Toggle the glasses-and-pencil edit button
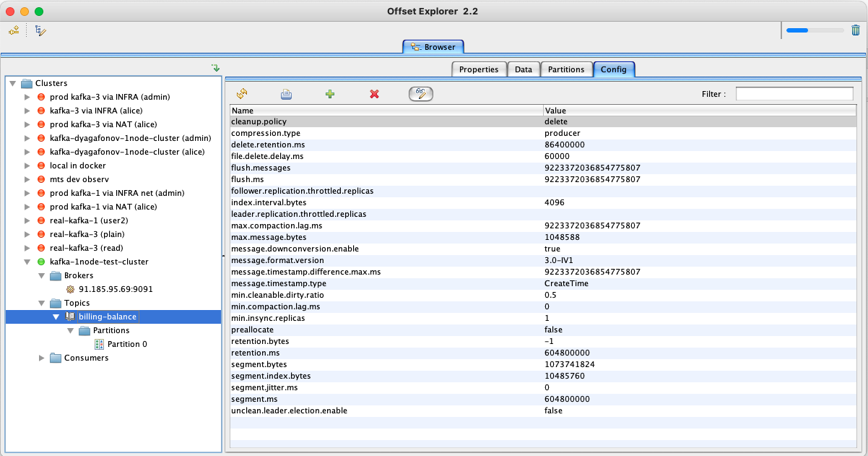 (420, 94)
